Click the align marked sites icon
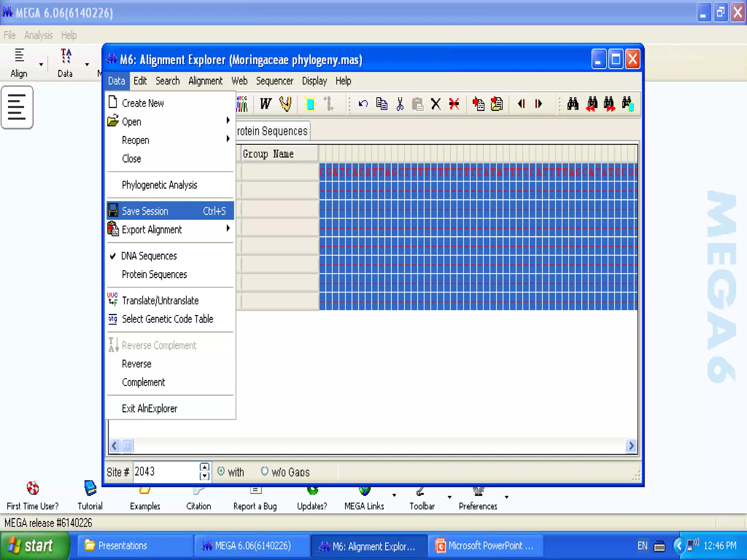Viewport: 747px width, 560px height. [329, 104]
